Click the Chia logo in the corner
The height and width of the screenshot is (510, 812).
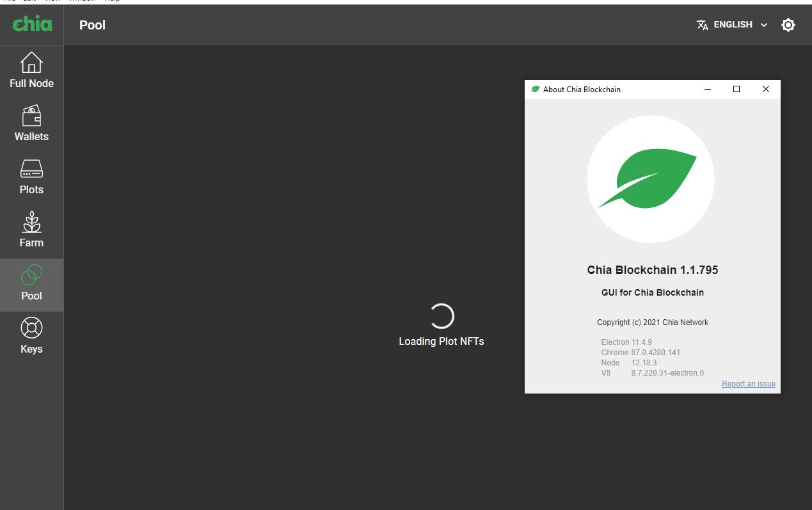(31, 24)
